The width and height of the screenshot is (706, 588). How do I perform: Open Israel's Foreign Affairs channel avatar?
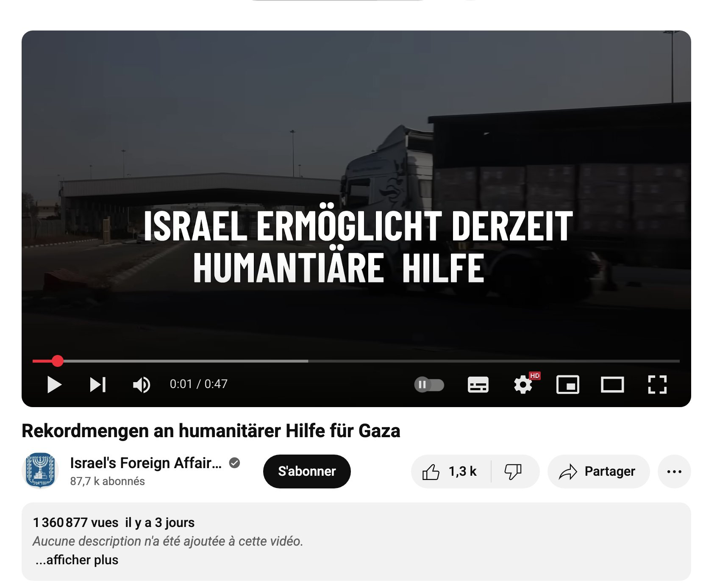[x=40, y=470]
